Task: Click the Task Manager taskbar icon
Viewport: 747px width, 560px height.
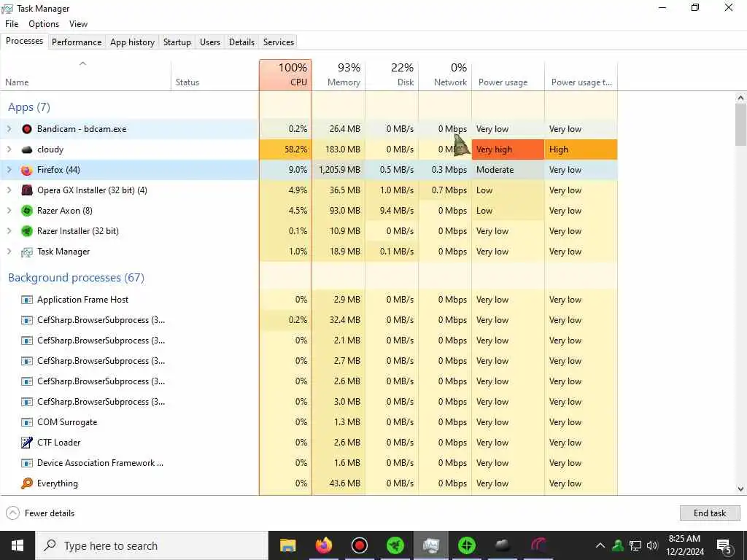Action: coord(430,545)
